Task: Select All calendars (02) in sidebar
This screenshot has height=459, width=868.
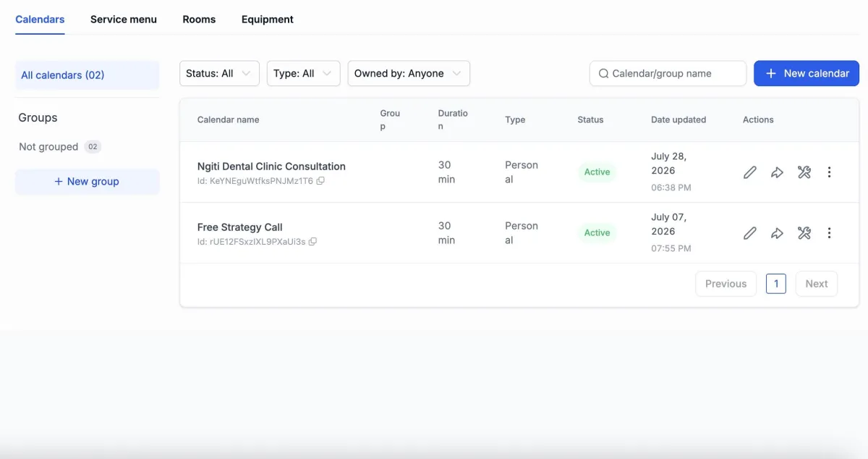Action: point(87,75)
